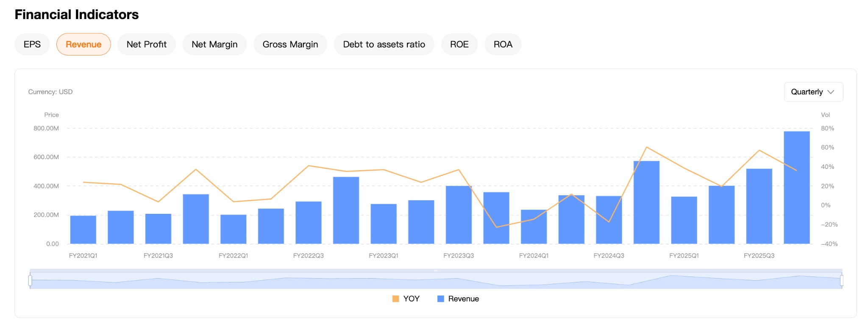Click the FY2021Q1 revenue bar

pos(83,230)
